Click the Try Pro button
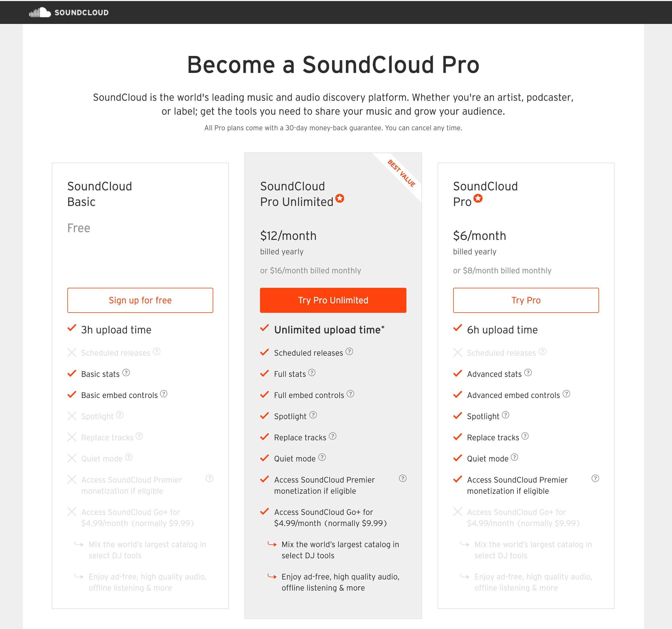This screenshot has height=629, width=672. click(526, 300)
